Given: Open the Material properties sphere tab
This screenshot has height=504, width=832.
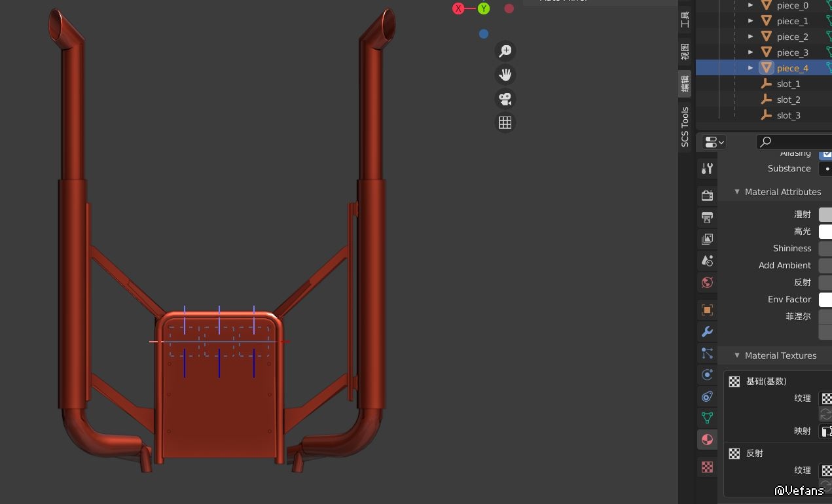Looking at the screenshot, I should click(x=707, y=439).
